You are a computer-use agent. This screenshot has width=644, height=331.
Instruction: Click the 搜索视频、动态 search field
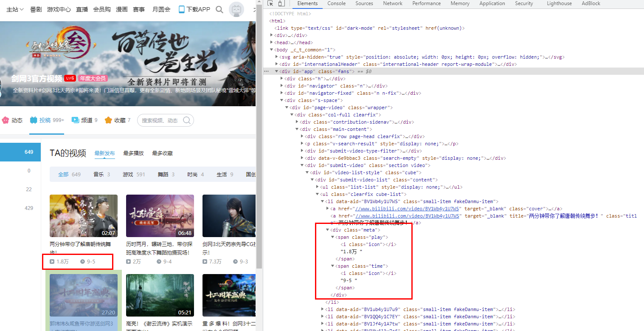166,120
